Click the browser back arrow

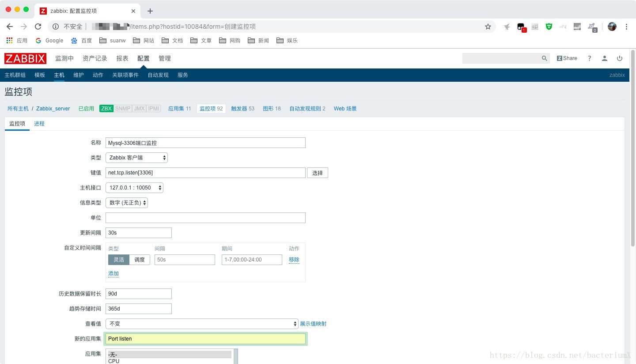pos(10,27)
